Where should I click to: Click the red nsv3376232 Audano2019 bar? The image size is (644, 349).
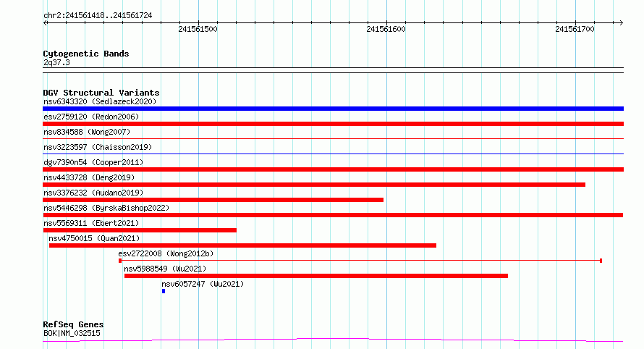click(x=213, y=200)
